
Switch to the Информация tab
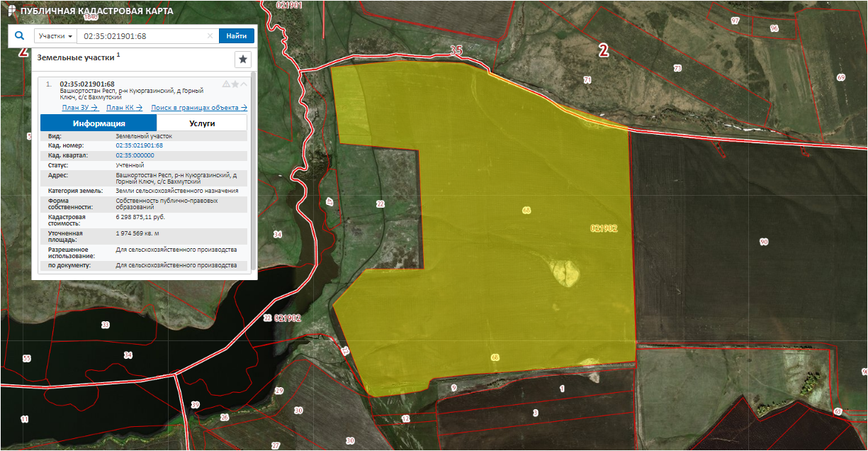98,123
